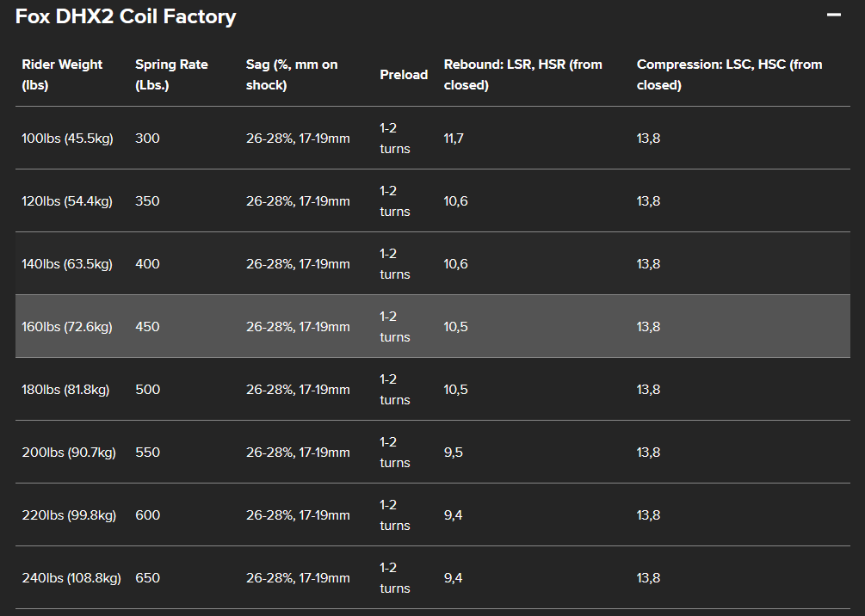
Task: Select the Spring Rate (Lbs.) column header
Action: coord(171,75)
